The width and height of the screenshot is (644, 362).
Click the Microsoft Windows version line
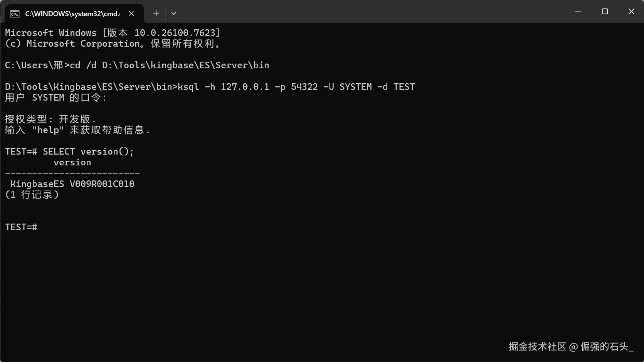tap(113, 33)
